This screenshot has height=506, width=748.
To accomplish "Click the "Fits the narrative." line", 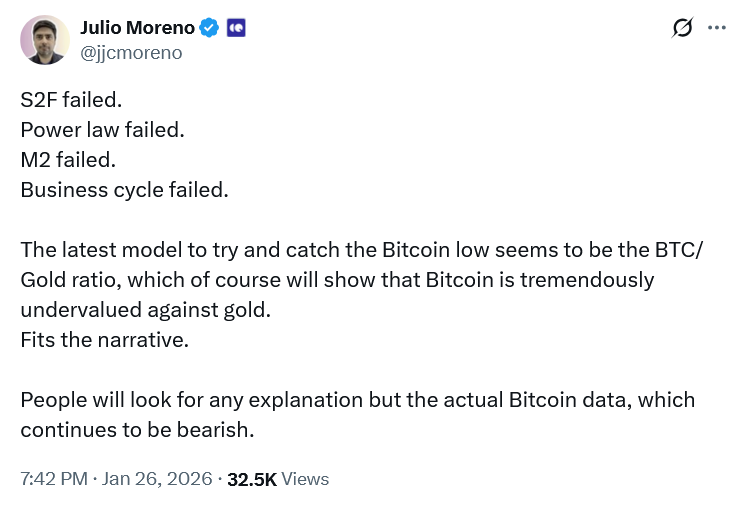I will click(x=104, y=339).
